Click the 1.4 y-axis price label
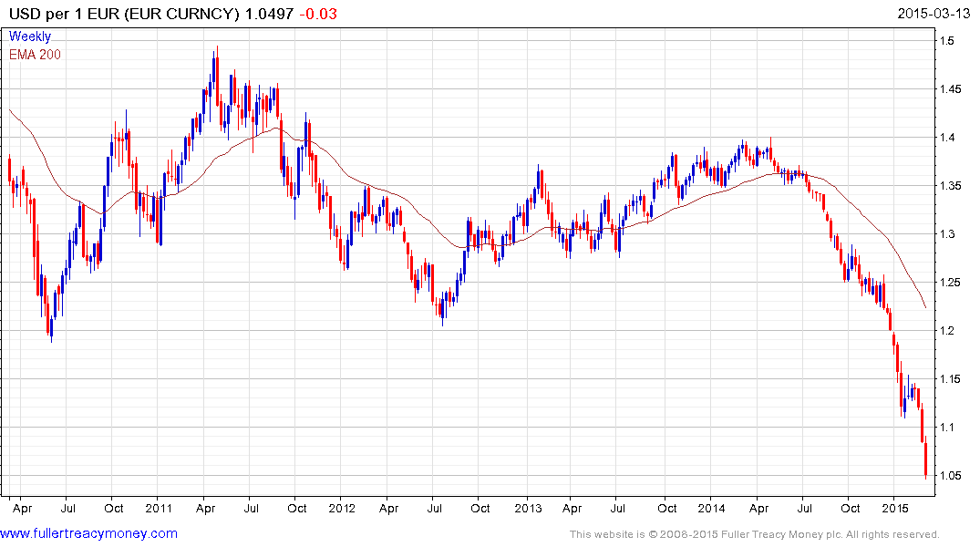Image resolution: width=980 pixels, height=547 pixels. pos(947,138)
